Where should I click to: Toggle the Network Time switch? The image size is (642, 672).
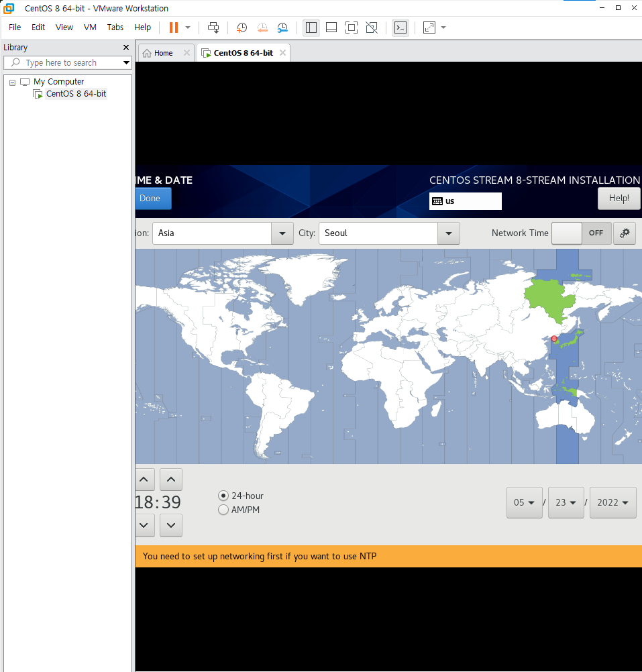coord(581,233)
